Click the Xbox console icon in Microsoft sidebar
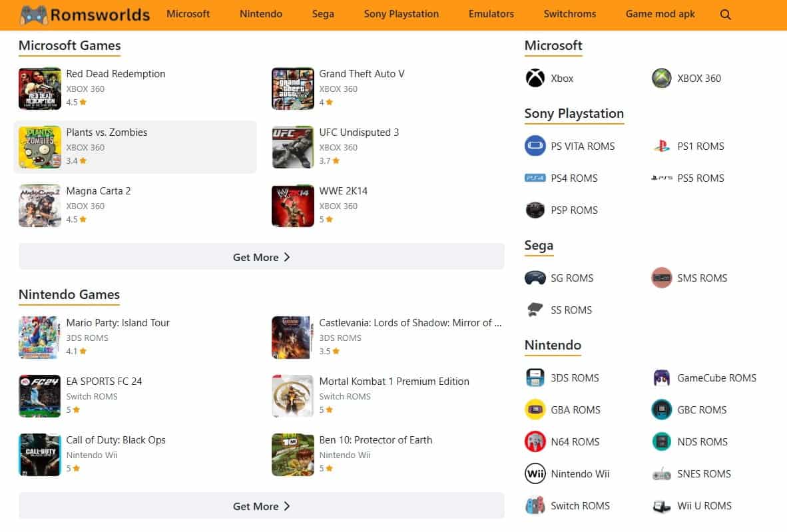The width and height of the screenshot is (787, 532). (535, 78)
